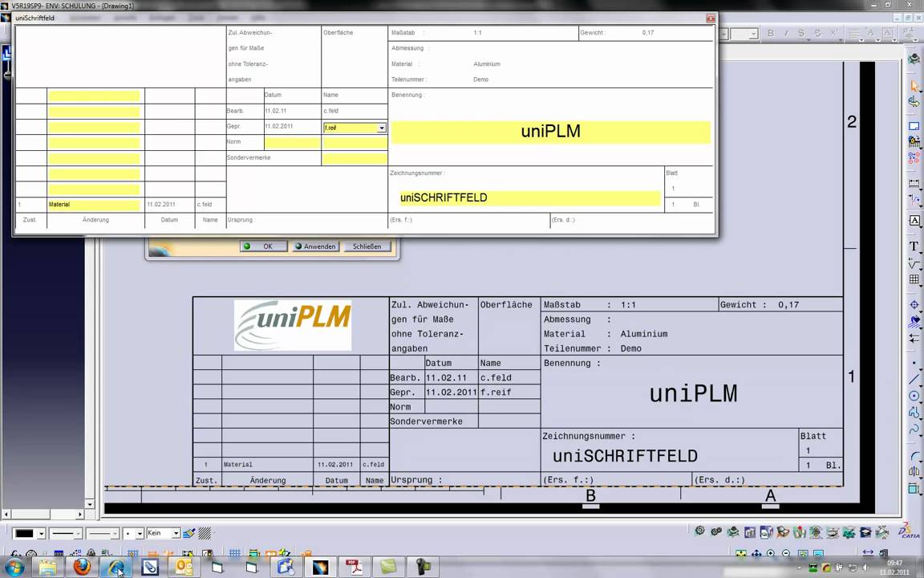Click the scroll down arrow of vertical scrollbar
The width and height of the screenshot is (924, 578).
pyautogui.click(x=90, y=504)
